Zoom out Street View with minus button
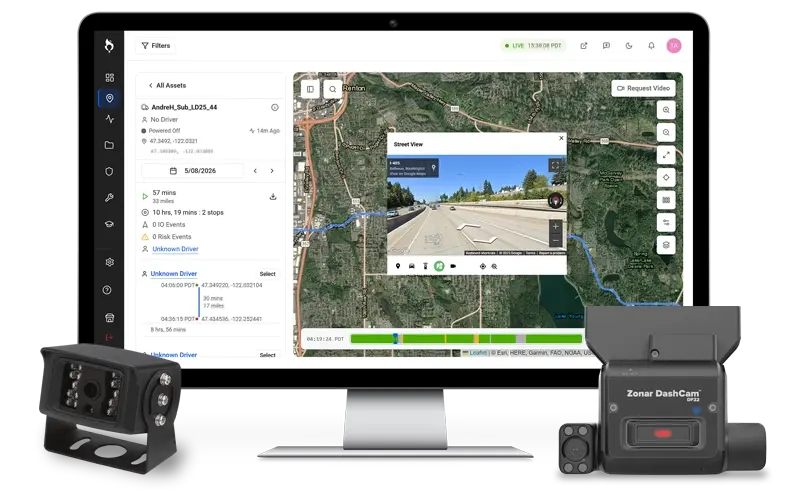Image resolution: width=800 pixels, height=500 pixels. point(556,240)
